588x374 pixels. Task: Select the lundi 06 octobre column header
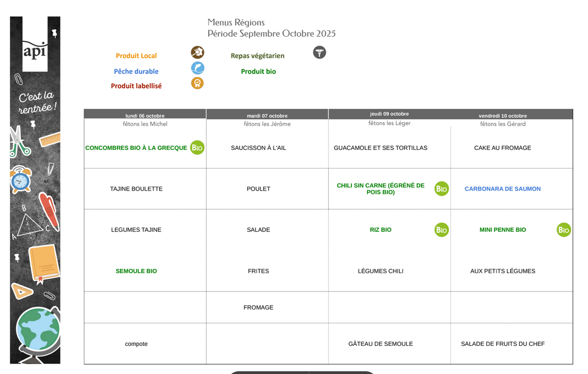point(145,116)
